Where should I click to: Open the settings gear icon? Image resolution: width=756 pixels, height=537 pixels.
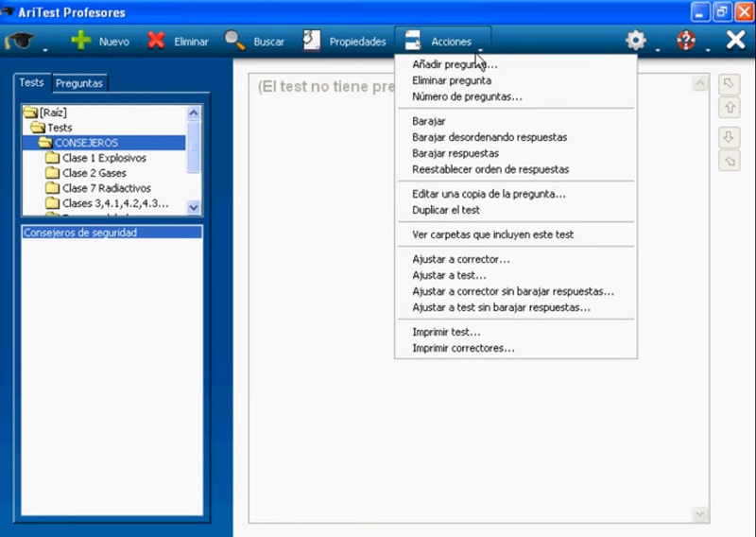(x=636, y=41)
